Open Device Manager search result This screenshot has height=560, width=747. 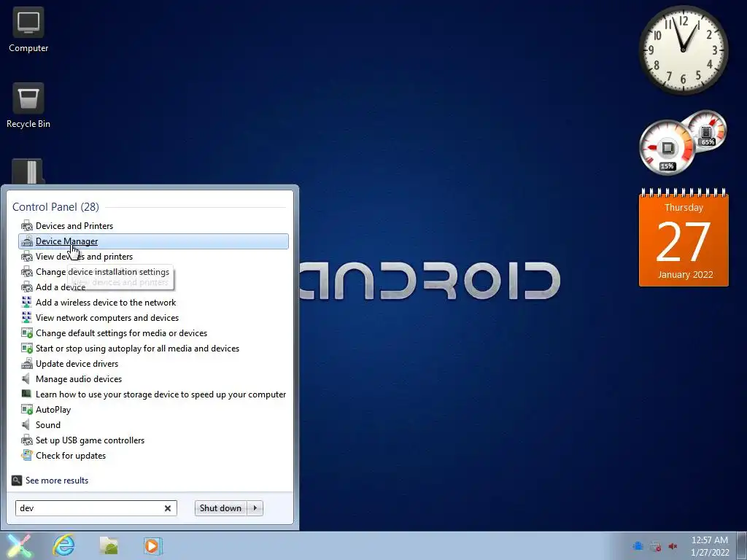(x=153, y=241)
